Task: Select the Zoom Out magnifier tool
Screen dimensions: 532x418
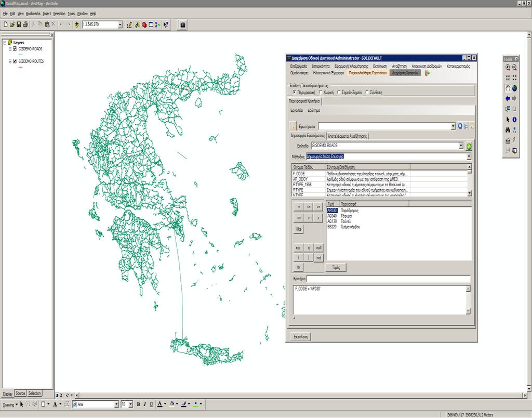Action: 514,68
